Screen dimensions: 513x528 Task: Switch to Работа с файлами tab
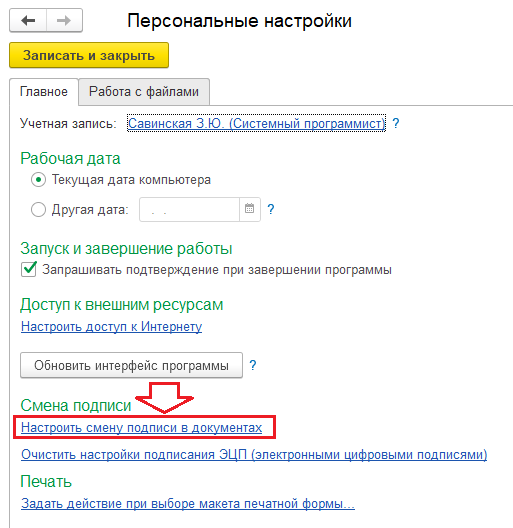144,92
